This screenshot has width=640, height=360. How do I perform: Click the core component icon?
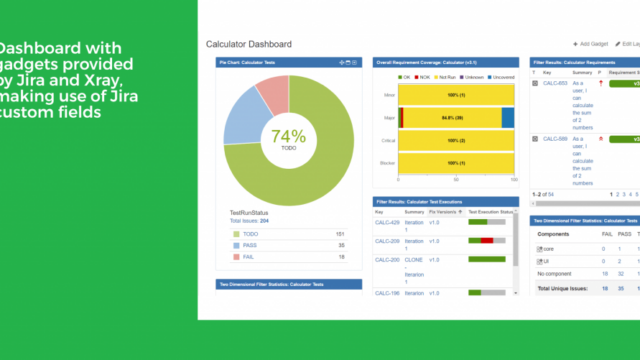pyautogui.click(x=540, y=249)
